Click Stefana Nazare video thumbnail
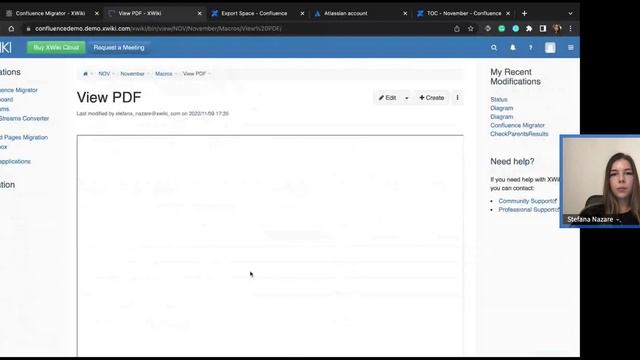Screen dimensions: 640x360 [x=600, y=181]
